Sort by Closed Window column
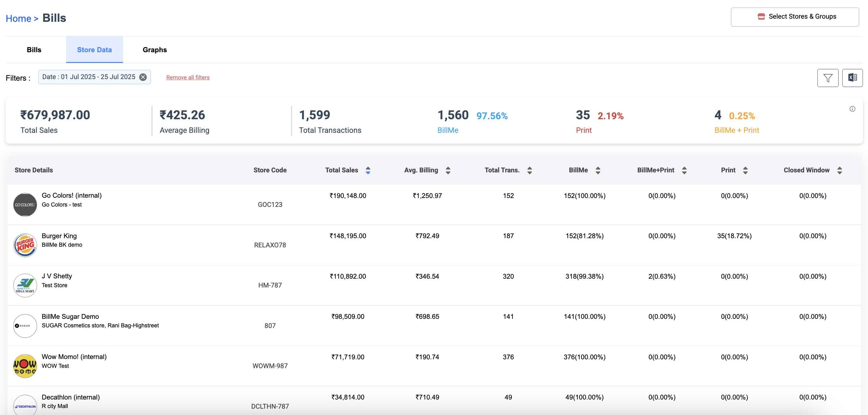Viewport: 868px width, 415px height. point(839,170)
